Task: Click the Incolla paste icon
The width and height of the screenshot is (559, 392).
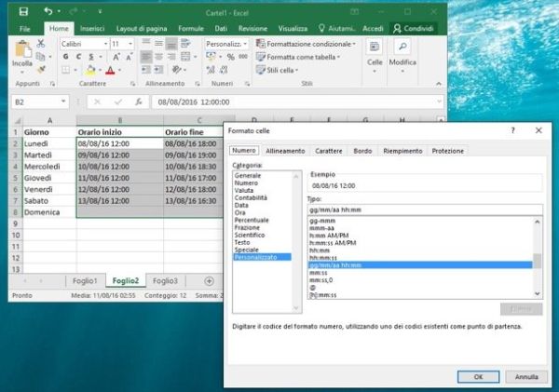Action: tap(20, 50)
